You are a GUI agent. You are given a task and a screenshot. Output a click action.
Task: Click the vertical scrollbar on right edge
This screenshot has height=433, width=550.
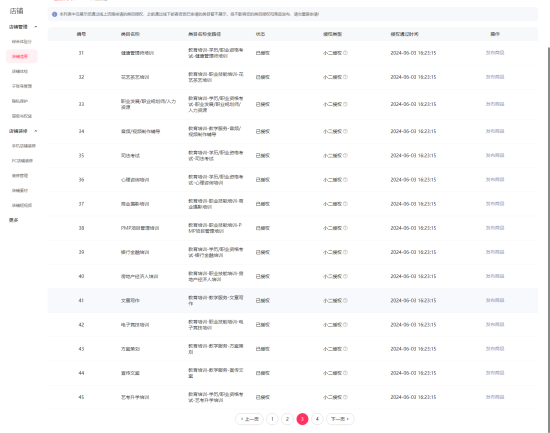point(548,239)
